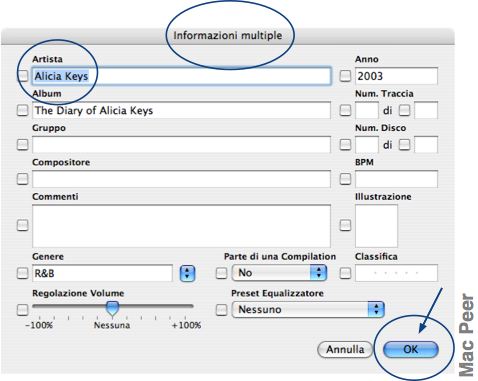The image size is (478, 381).
Task: Tick the Anno checkbox
Action: coord(345,76)
